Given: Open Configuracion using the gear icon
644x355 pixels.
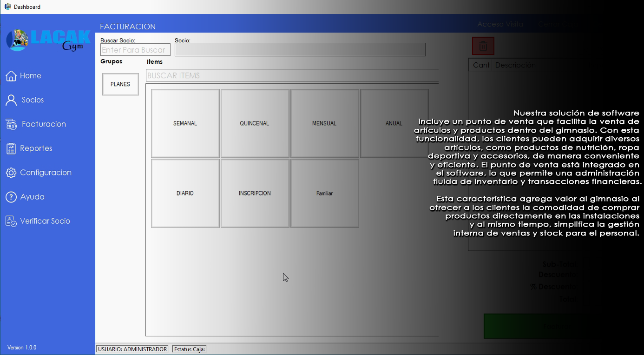Looking at the screenshot, I should 11,173.
